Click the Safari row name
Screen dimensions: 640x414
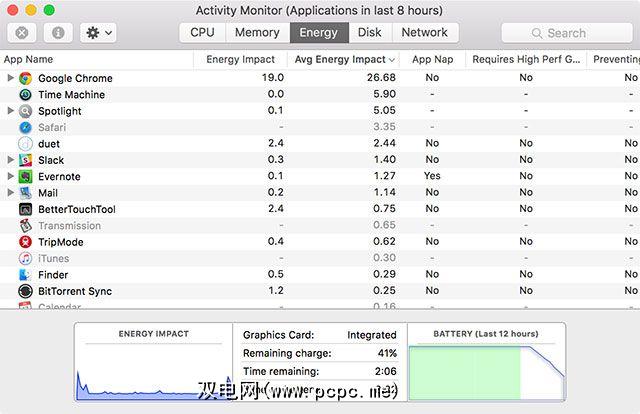[52, 127]
